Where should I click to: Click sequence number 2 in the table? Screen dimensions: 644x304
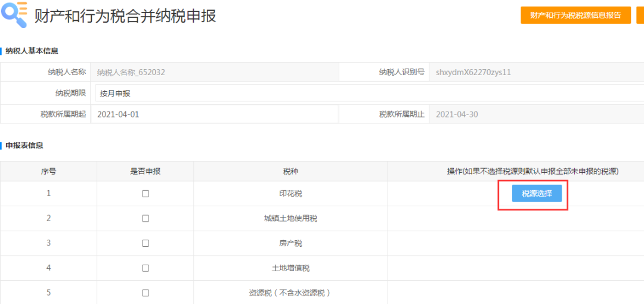(x=48, y=218)
